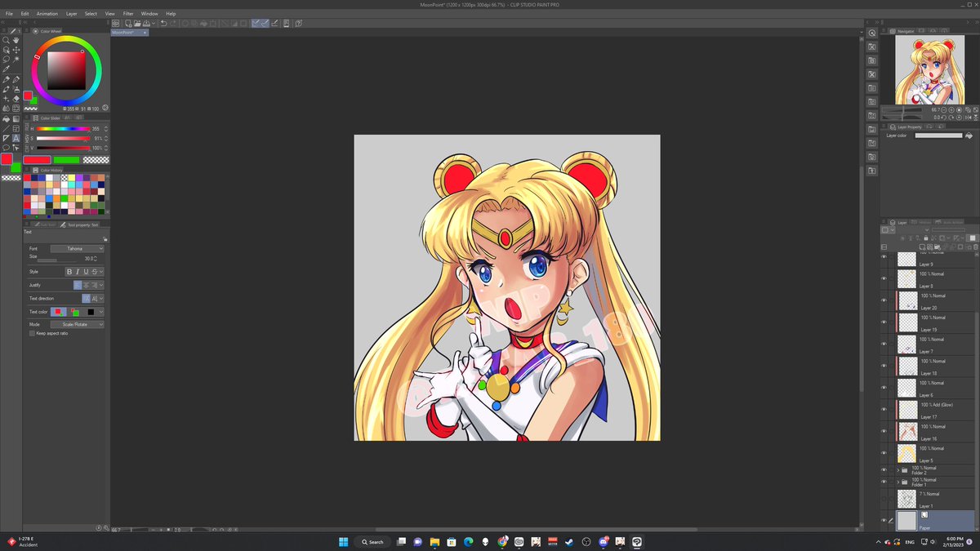The image size is (980, 551).
Task: Hide Layer 7 visibility eye
Action: pyautogui.click(x=884, y=344)
